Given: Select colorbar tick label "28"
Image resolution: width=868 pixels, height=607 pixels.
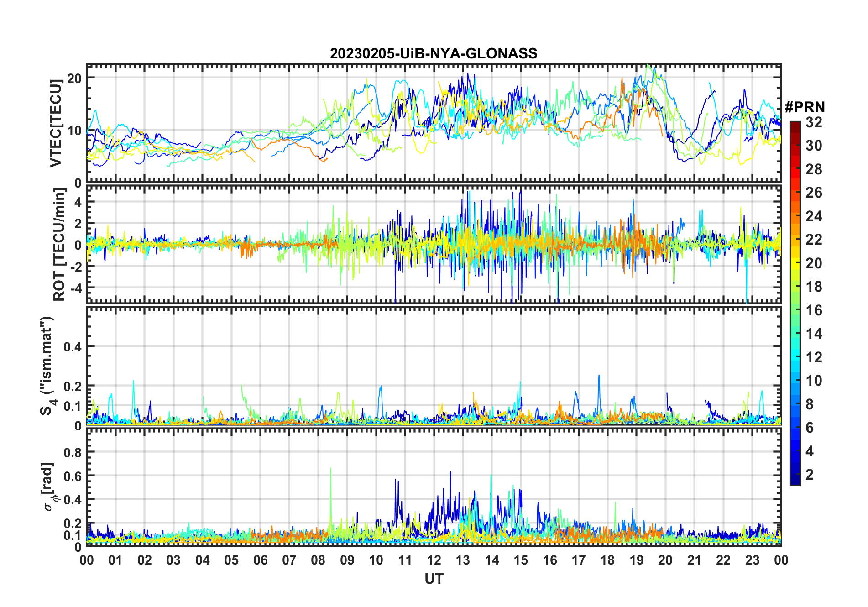Looking at the screenshot, I should point(814,169).
